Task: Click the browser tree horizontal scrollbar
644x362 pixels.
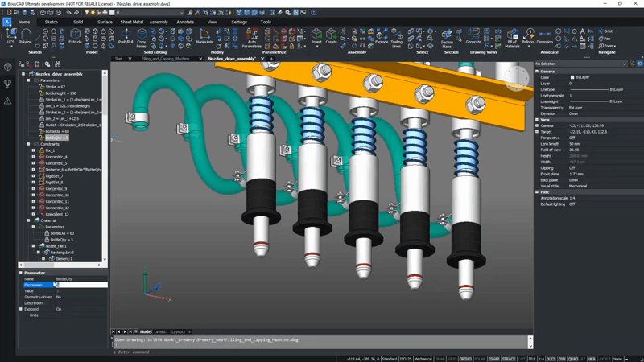Action: click(60, 265)
